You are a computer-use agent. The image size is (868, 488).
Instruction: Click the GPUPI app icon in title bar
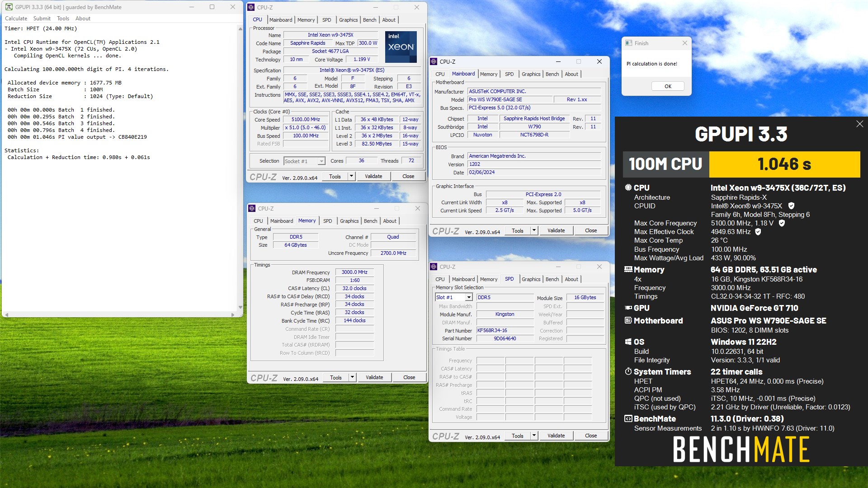pyautogui.click(x=9, y=7)
